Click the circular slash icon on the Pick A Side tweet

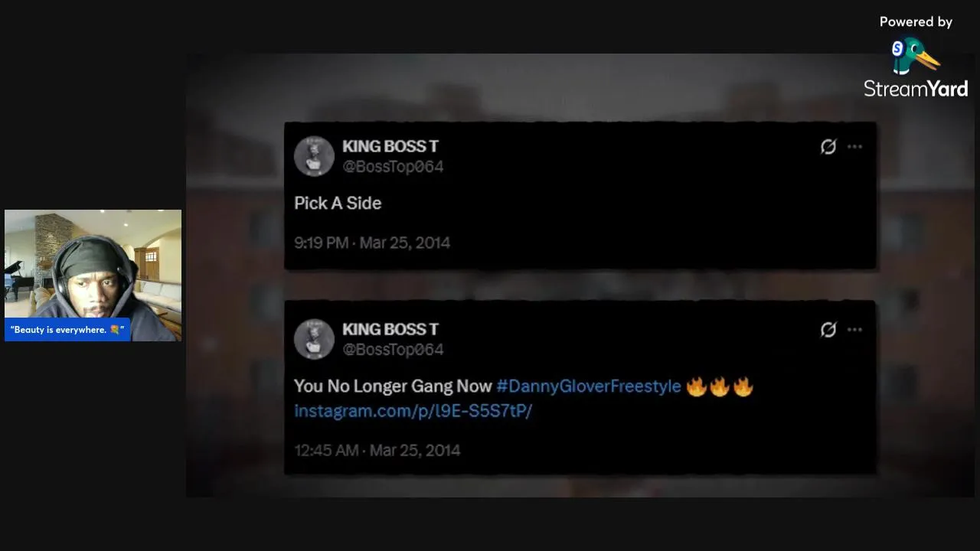[x=828, y=146]
